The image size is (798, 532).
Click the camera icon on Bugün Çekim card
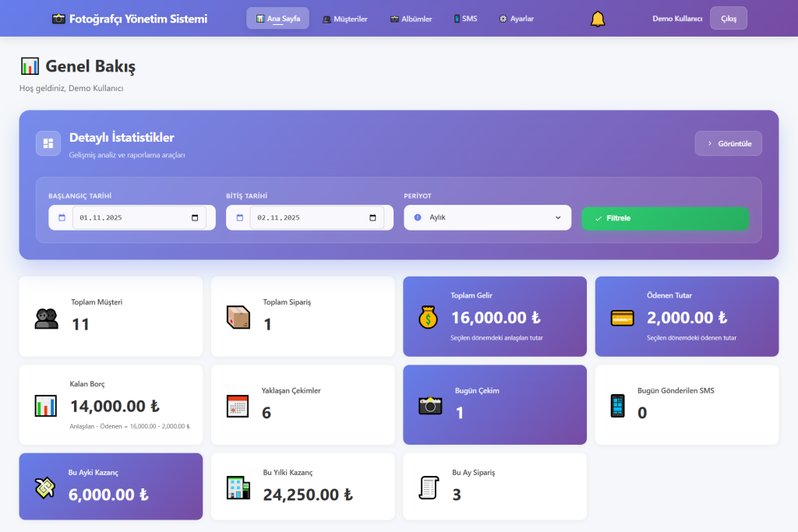pyautogui.click(x=430, y=405)
